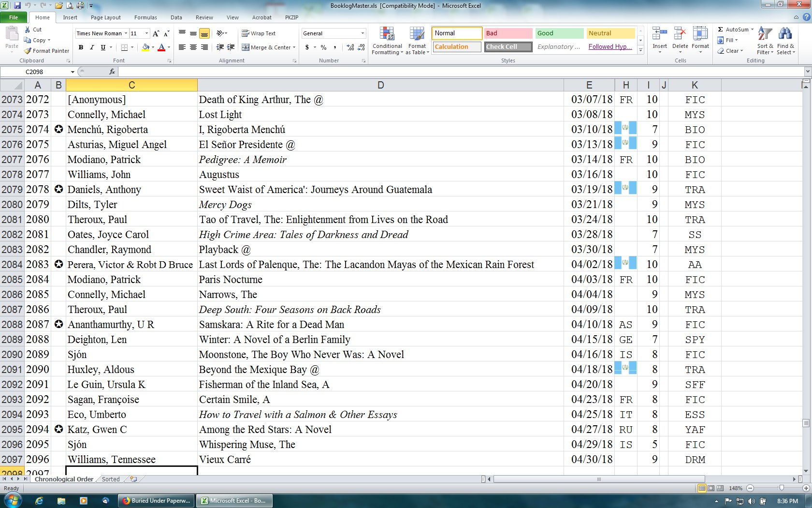Open the Name Box dropdown arrow
Viewport: 812px width, 508px height.
coord(72,72)
